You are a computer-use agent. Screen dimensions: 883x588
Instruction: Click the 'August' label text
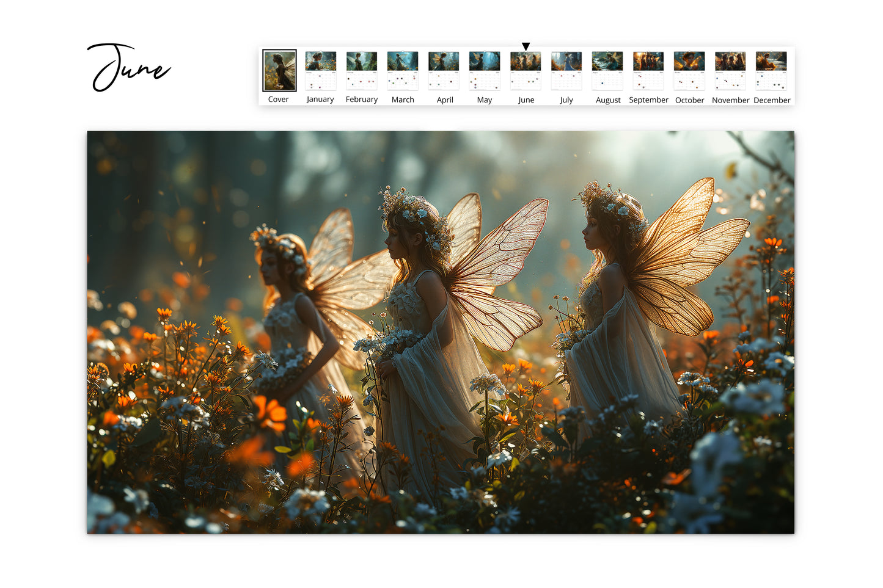tap(608, 100)
